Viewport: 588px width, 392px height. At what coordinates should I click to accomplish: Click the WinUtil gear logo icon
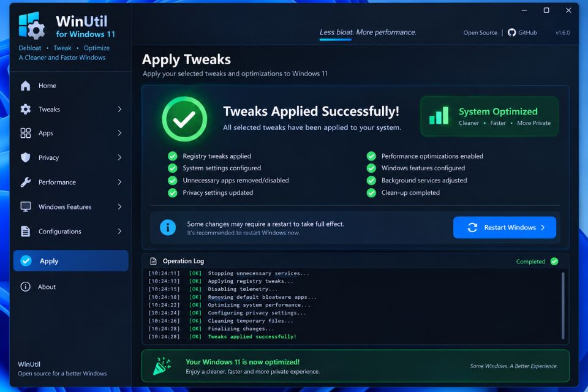(32, 26)
